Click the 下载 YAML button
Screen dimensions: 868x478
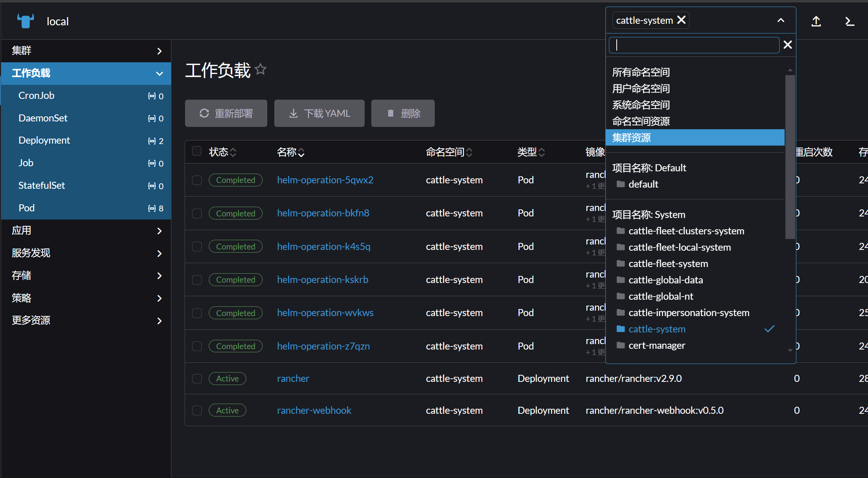pos(319,113)
